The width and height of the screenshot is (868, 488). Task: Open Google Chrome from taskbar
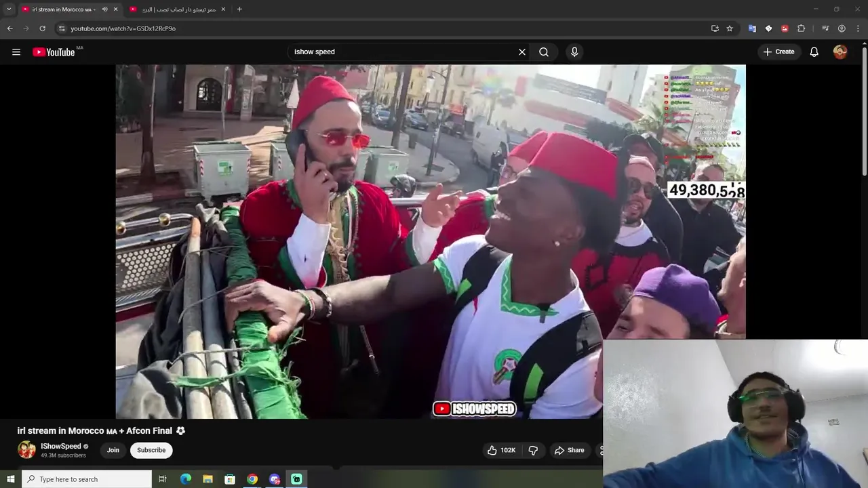[x=252, y=479]
